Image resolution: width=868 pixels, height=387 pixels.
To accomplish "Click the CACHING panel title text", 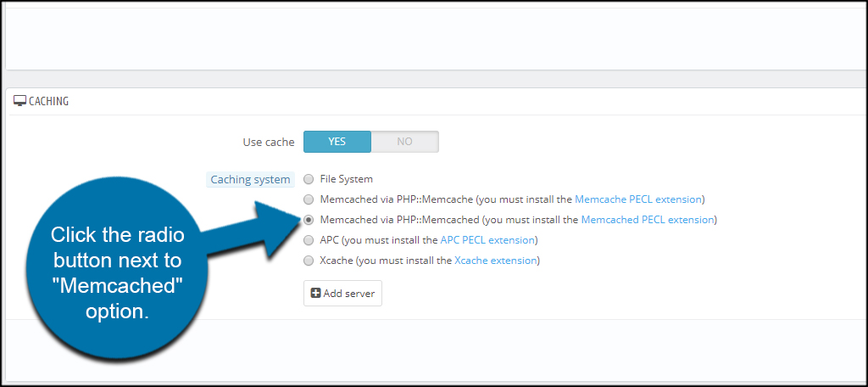I will pyautogui.click(x=48, y=101).
